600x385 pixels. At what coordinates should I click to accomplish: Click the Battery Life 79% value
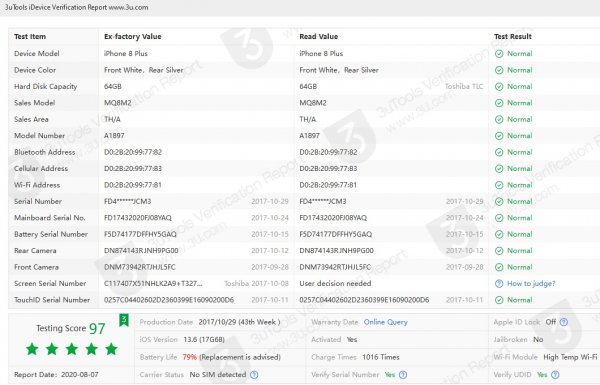coord(189,357)
